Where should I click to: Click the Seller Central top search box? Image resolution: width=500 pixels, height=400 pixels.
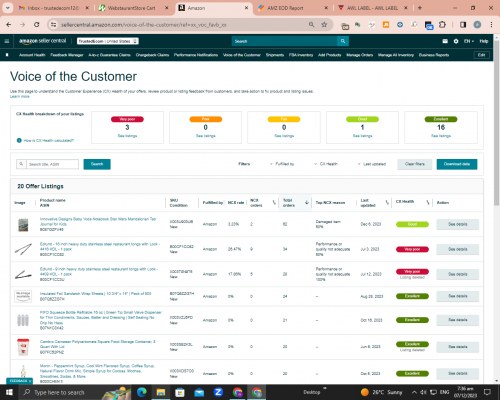[284, 41]
